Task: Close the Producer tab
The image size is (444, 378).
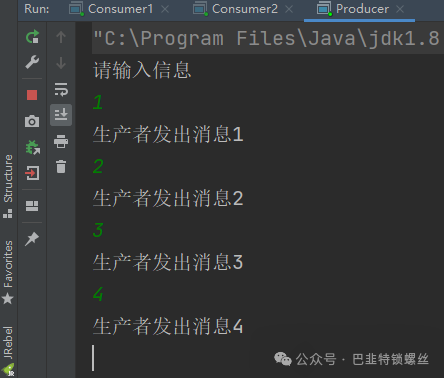Action: pos(400,9)
